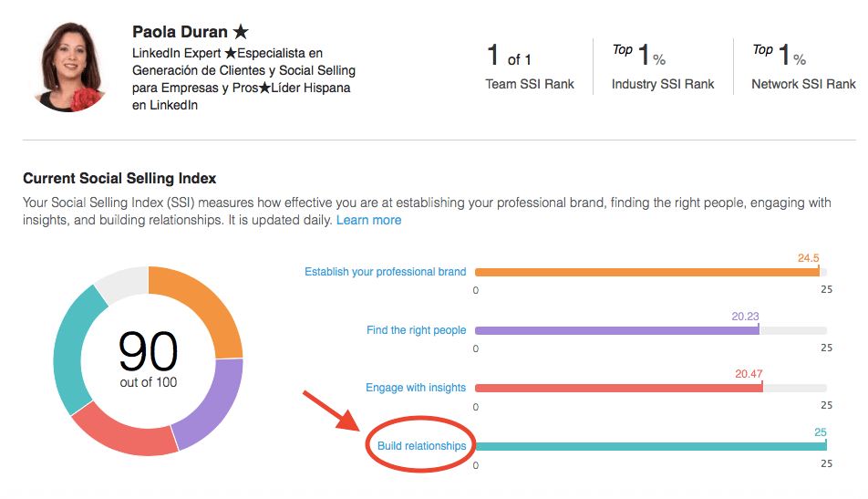Click Paola Duran's profile photo
868x499 pixels.
point(69,67)
